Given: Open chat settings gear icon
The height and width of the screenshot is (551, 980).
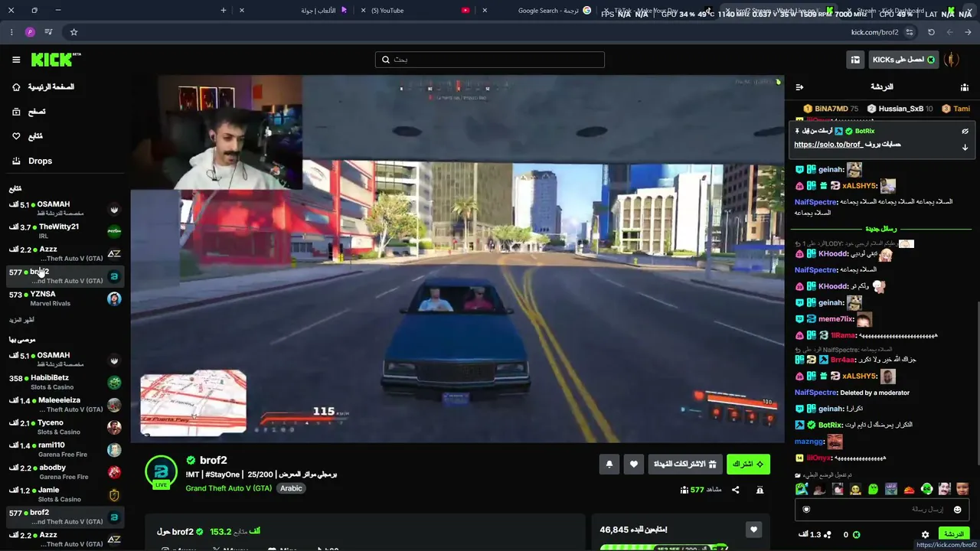Looking at the screenshot, I should click(925, 535).
